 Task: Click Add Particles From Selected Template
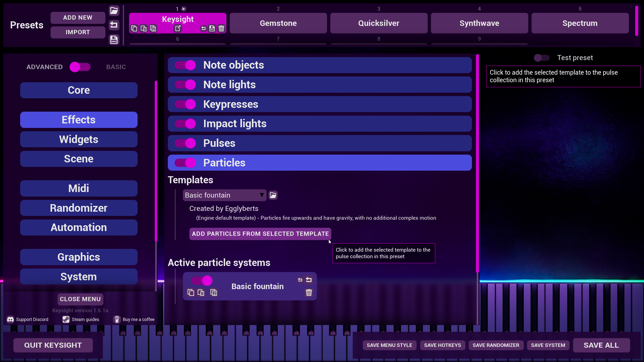coord(260,234)
